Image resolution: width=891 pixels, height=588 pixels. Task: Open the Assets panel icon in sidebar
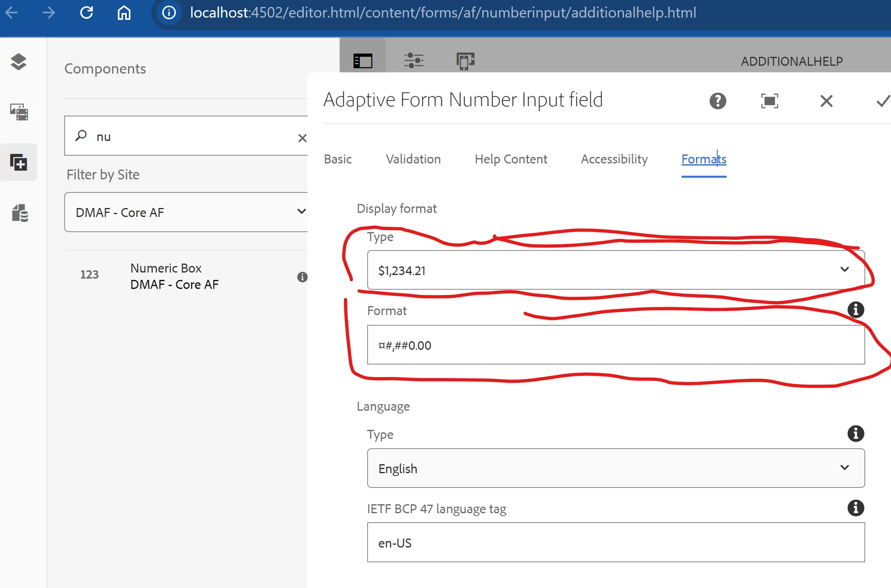19,112
